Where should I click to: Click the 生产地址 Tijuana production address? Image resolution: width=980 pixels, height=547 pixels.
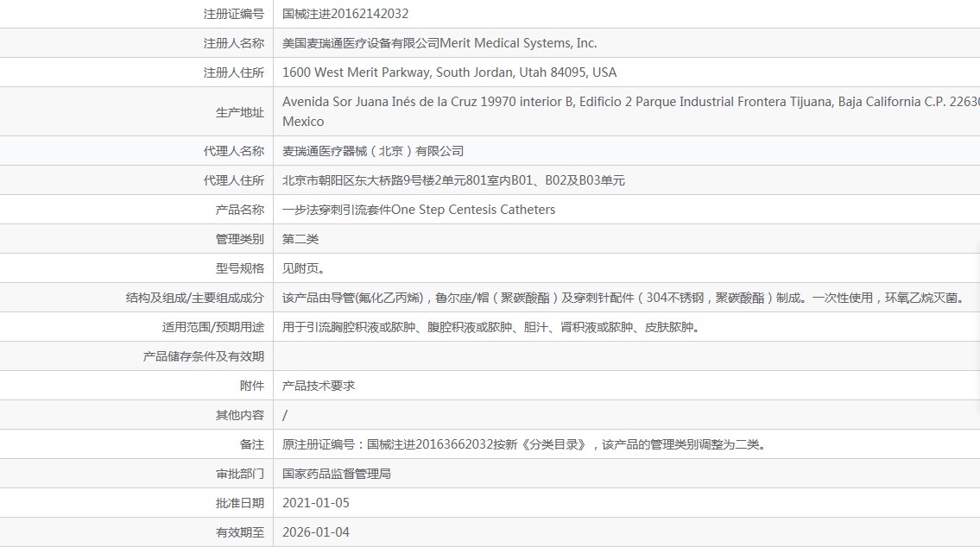(x=604, y=110)
